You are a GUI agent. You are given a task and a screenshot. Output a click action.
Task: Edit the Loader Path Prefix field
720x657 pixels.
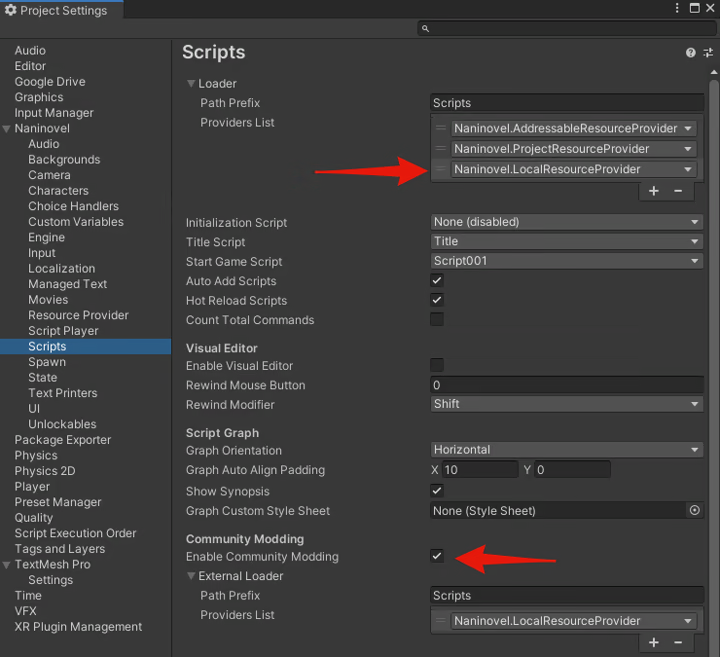tap(567, 103)
